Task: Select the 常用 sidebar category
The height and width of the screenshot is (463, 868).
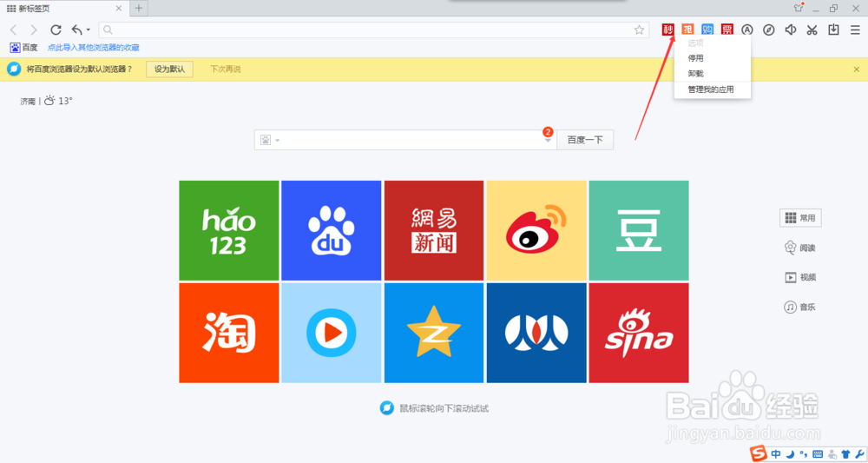Action: coord(800,218)
